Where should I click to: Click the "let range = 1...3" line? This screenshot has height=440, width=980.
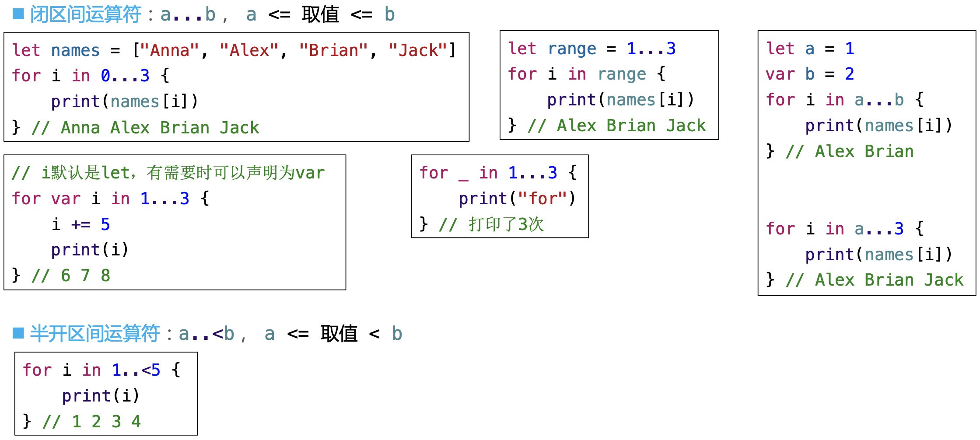(x=591, y=49)
